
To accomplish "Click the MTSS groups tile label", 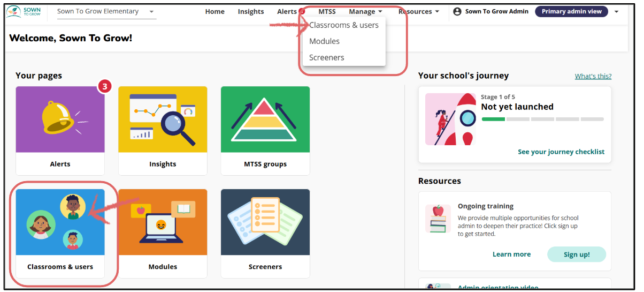I will [265, 164].
